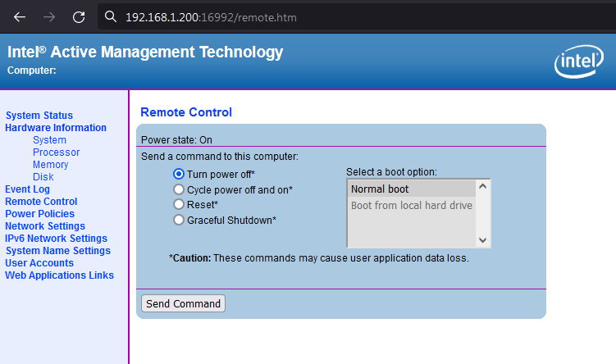The width and height of the screenshot is (616, 364).
Task: Open the Event Log link
Action: tap(27, 189)
